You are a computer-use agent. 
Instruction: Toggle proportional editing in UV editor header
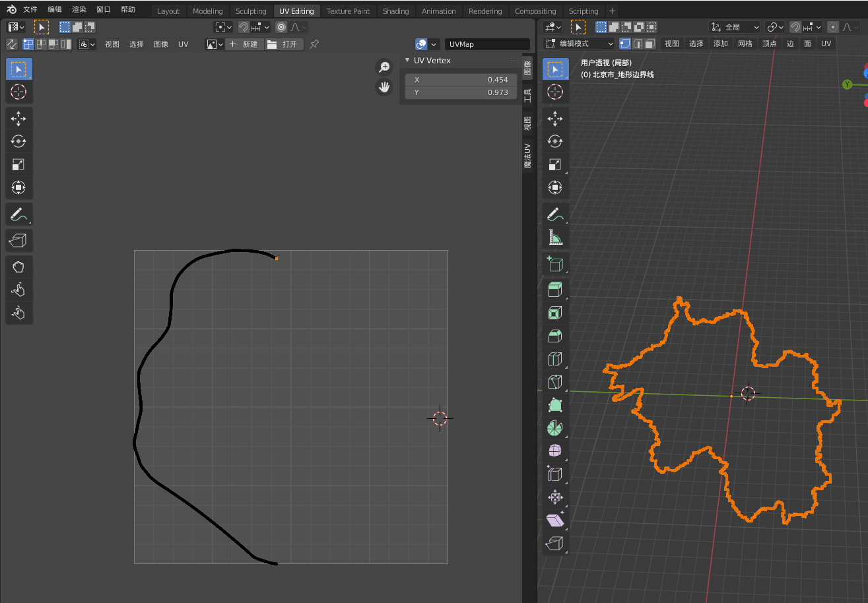(x=282, y=27)
